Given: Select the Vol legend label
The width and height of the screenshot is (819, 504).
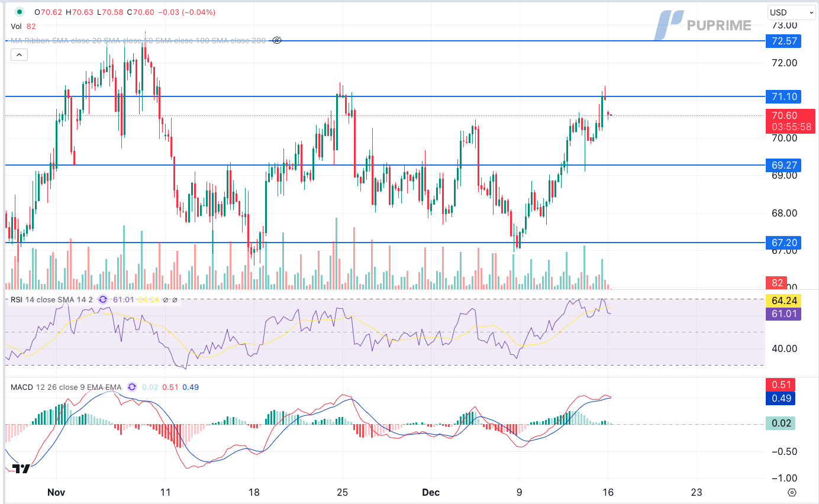Looking at the screenshot, I should (16, 26).
